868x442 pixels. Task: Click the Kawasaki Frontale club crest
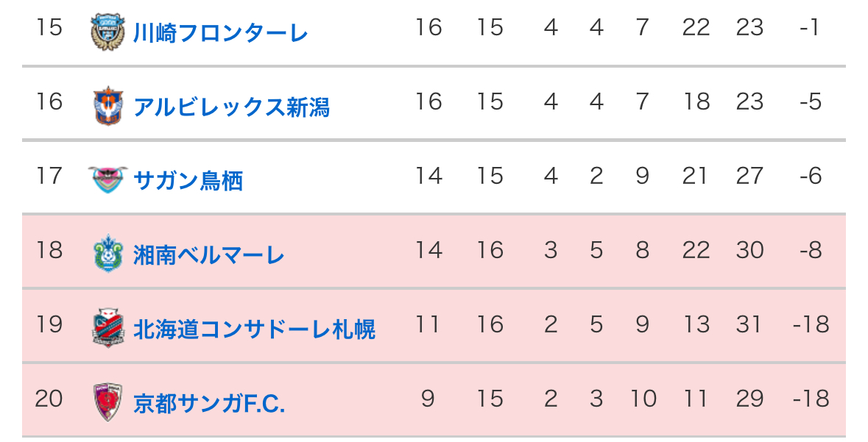(x=108, y=32)
